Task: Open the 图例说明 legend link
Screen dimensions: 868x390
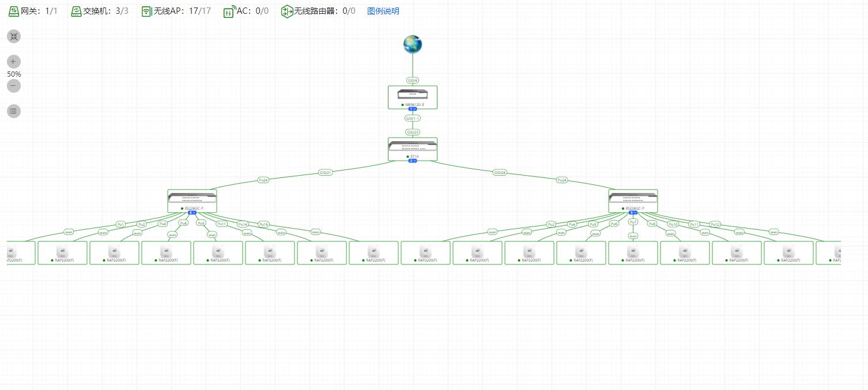Action: (x=383, y=11)
